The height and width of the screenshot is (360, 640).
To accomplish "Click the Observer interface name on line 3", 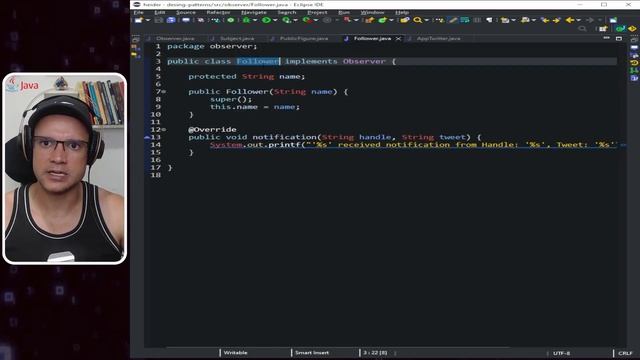I will [364, 61].
